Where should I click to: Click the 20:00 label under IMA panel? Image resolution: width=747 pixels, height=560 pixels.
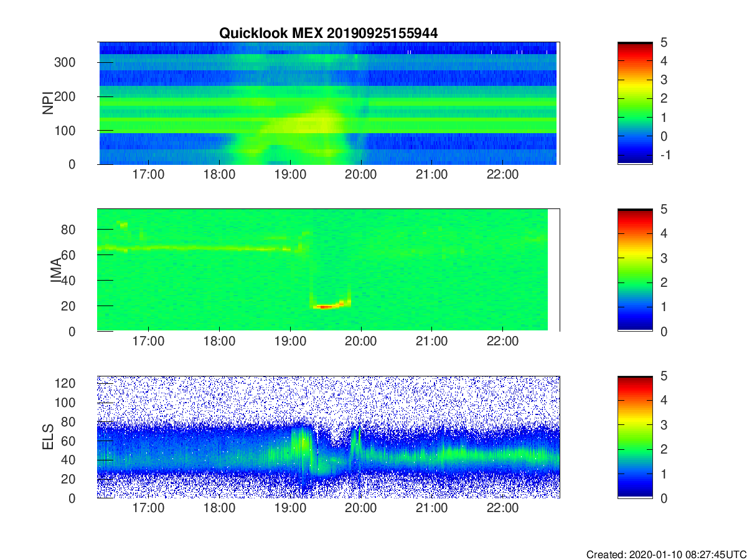360,342
